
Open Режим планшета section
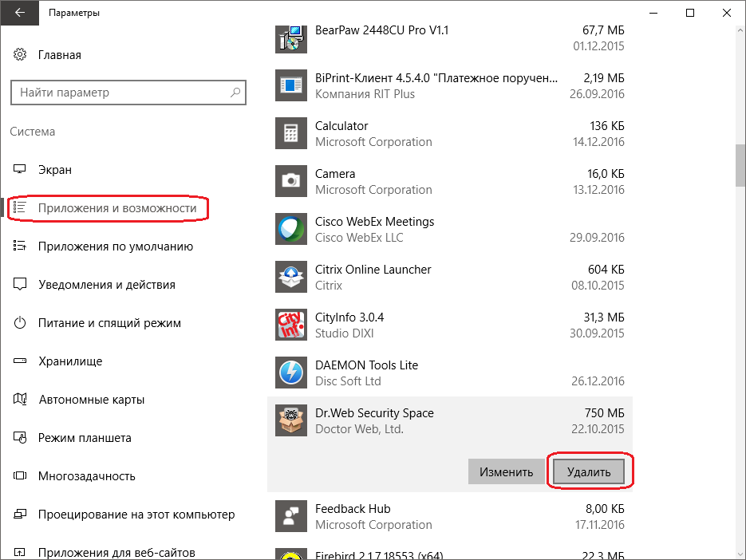(85, 438)
